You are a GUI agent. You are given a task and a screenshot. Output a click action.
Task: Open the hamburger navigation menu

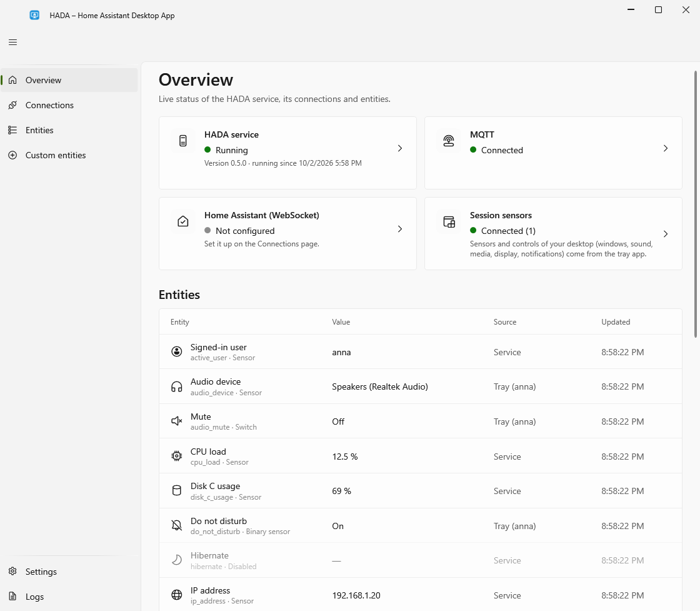click(x=12, y=43)
